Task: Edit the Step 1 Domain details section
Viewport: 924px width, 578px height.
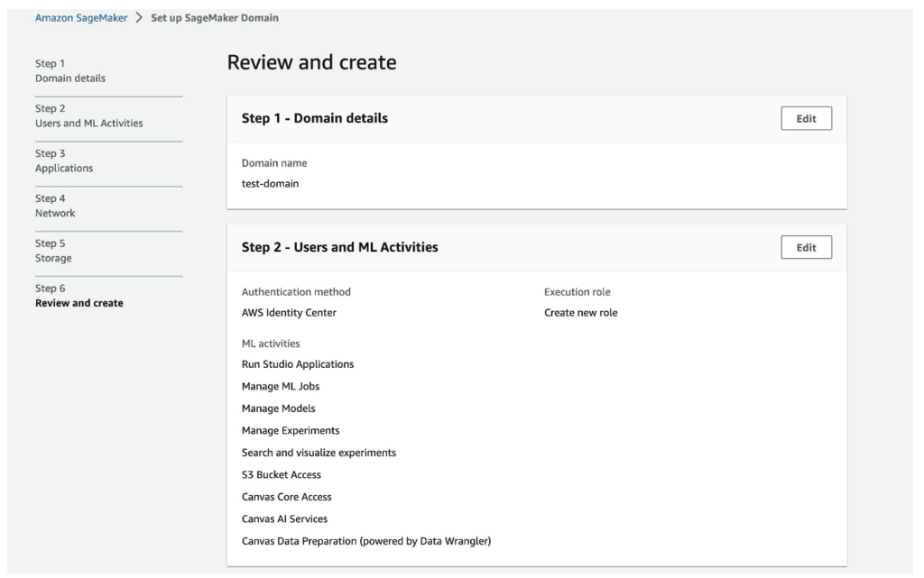Action: [806, 118]
